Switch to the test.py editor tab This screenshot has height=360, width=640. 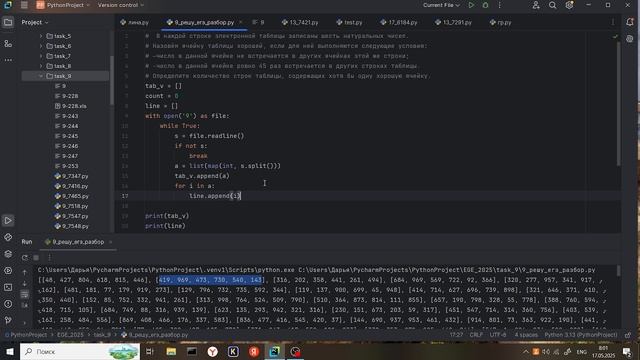click(x=349, y=22)
